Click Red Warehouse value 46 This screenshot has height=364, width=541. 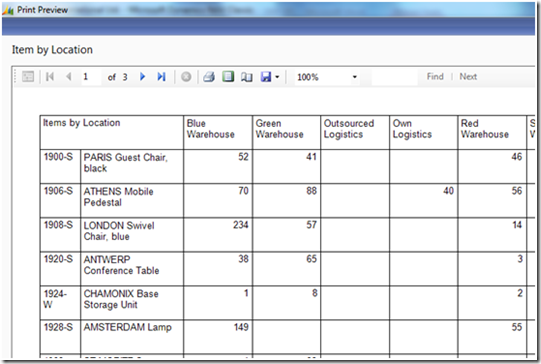(517, 157)
